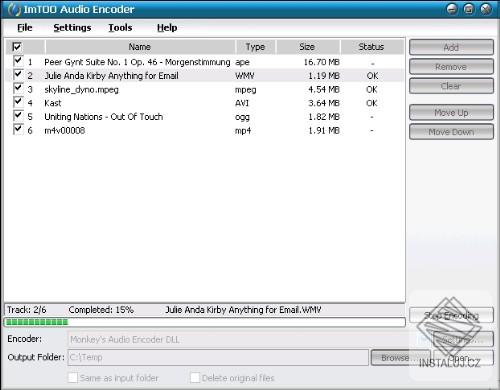Enable Same as input folder option
The image size is (500, 390).
click(72, 378)
